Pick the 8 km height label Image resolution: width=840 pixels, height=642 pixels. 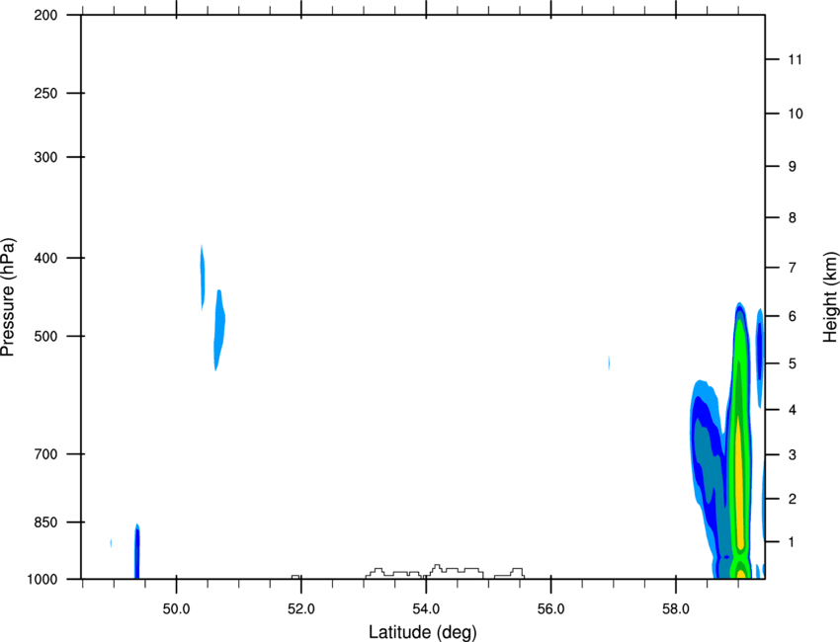(x=792, y=218)
